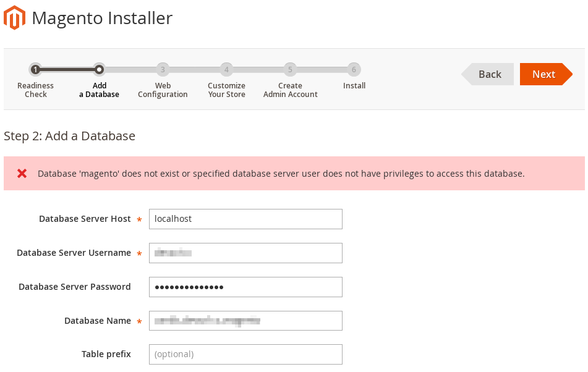This screenshot has width=588, height=372.
Task: Open the Readiness Check step label
Action: tap(36, 90)
